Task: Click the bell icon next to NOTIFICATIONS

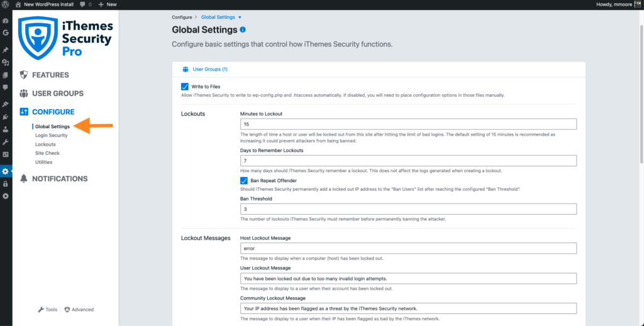Action: coord(24,178)
